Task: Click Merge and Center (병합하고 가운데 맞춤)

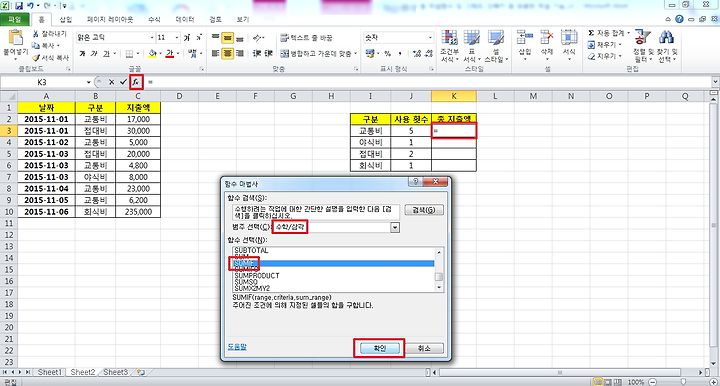Action: tap(318, 54)
